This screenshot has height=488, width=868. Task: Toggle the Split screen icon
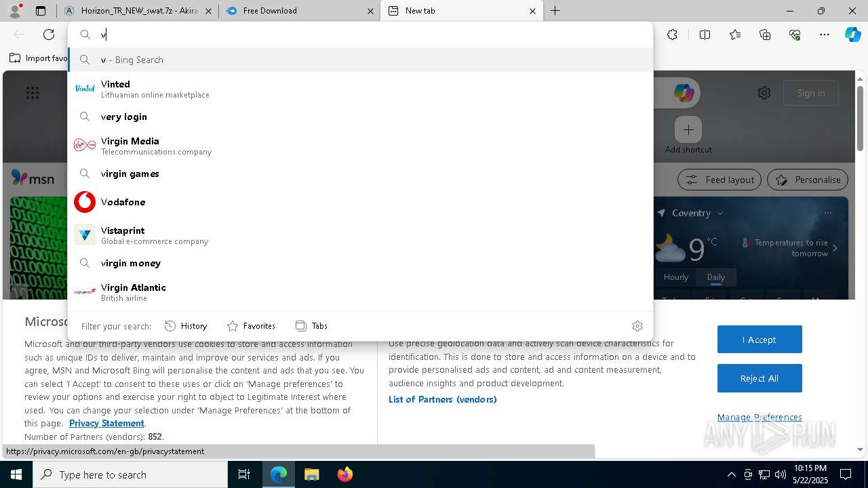[705, 35]
